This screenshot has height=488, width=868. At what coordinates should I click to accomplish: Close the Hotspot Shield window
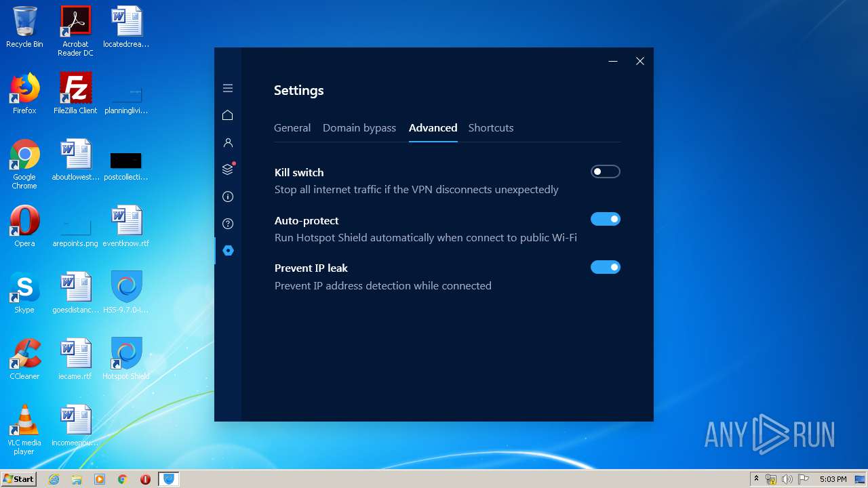(x=640, y=61)
